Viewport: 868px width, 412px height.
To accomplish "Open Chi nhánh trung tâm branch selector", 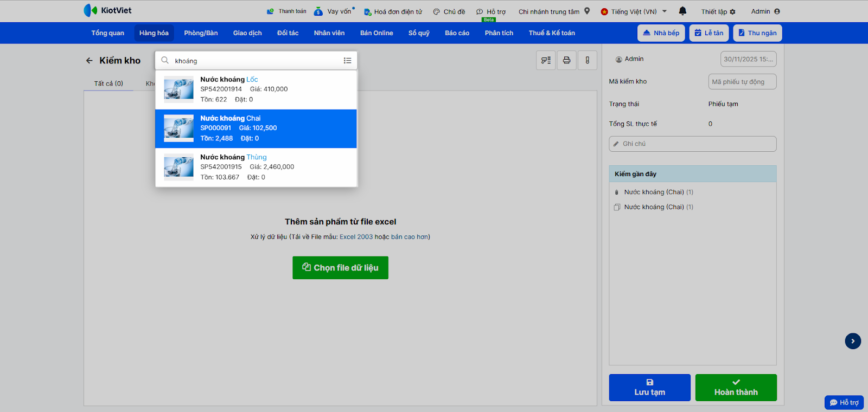I will [x=554, y=11].
